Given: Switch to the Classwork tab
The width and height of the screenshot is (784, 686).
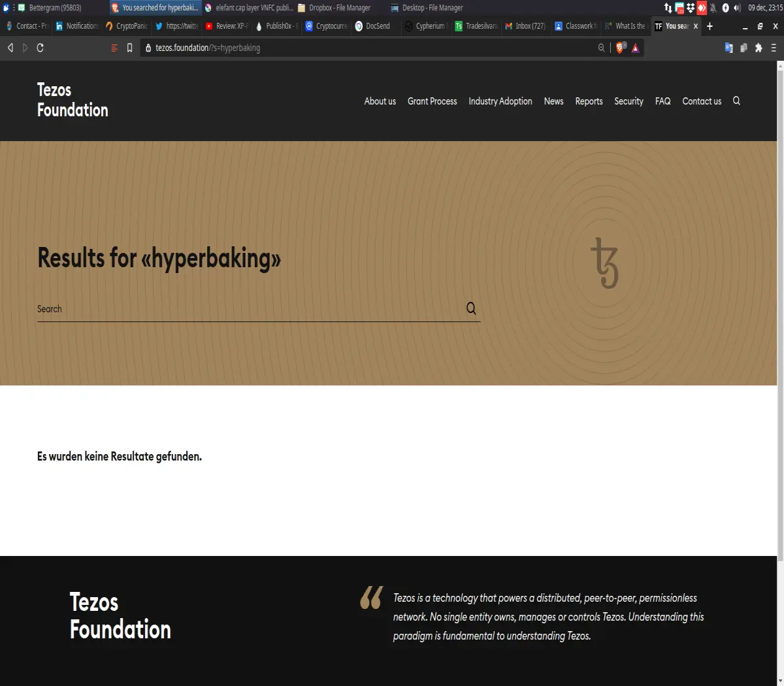Looking at the screenshot, I should click(576, 26).
